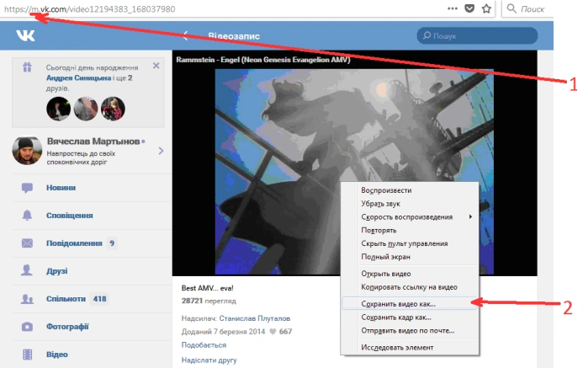The width and height of the screenshot is (588, 368).
Task: Click the Друзі person icon
Action: (x=27, y=270)
